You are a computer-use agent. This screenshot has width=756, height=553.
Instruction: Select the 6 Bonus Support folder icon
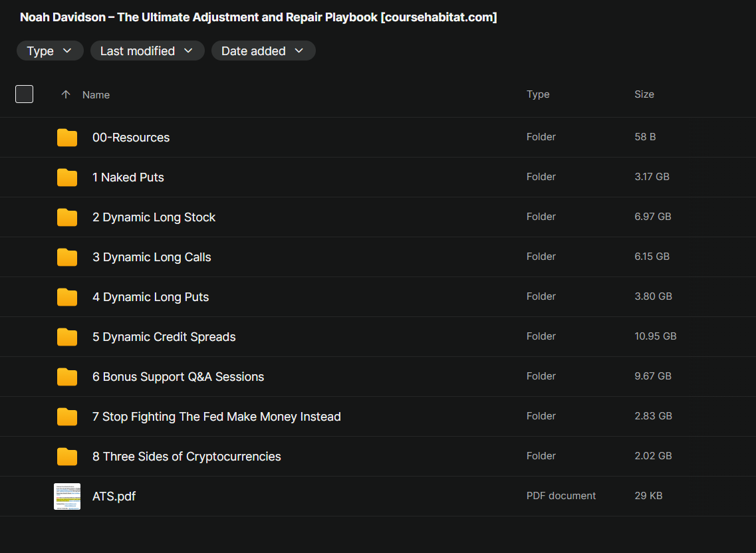(66, 377)
